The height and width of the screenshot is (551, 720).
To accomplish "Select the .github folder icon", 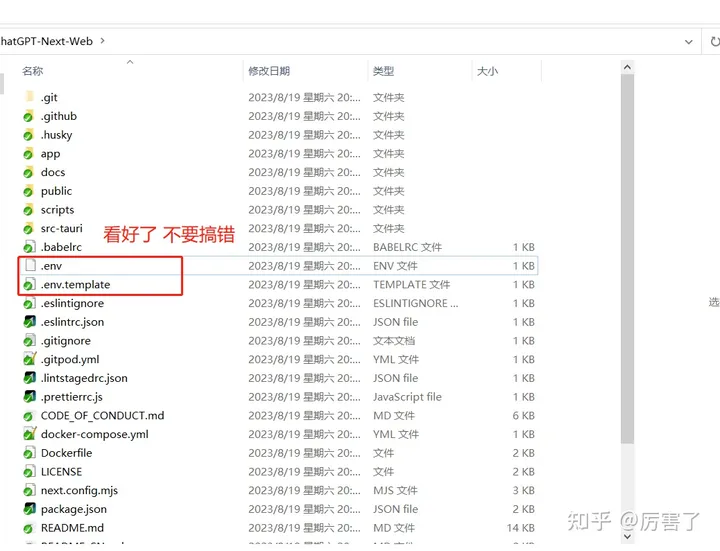I will (29, 116).
